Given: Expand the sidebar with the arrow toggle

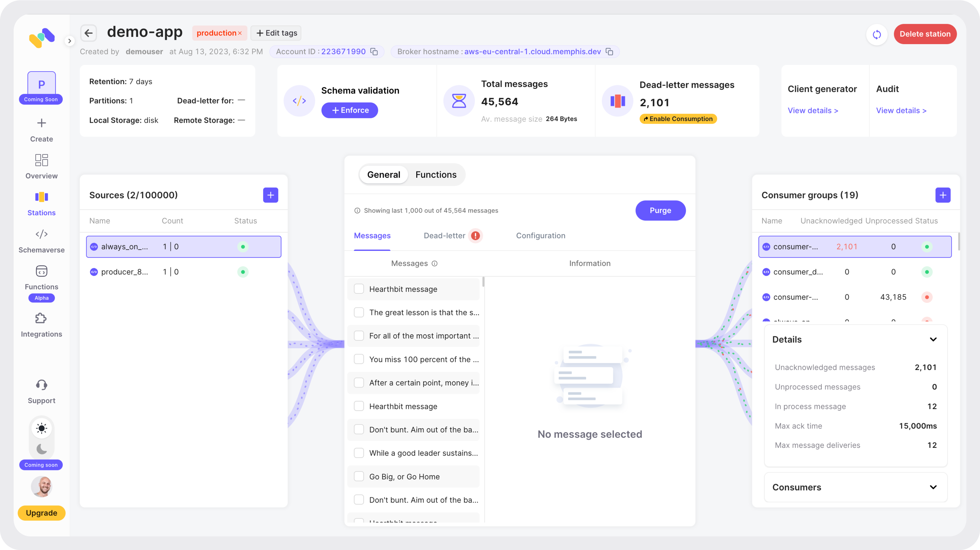Looking at the screenshot, I should point(69,41).
